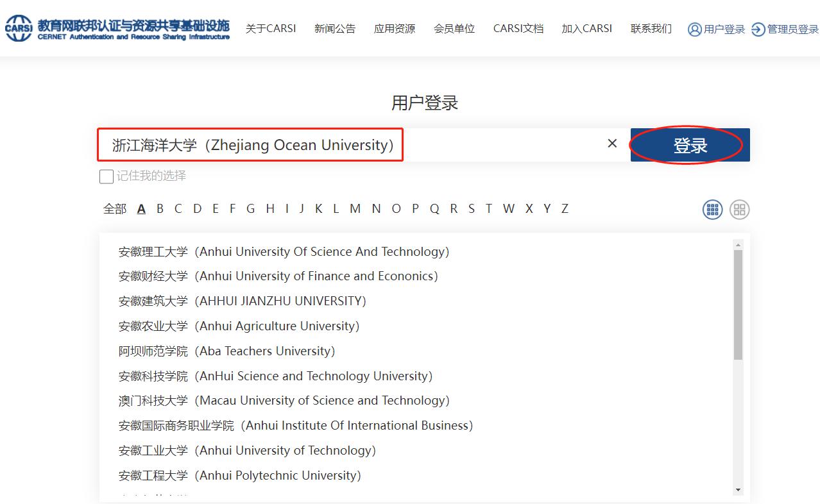Select letter M filter
This screenshot has width=820, height=504.
355,208
